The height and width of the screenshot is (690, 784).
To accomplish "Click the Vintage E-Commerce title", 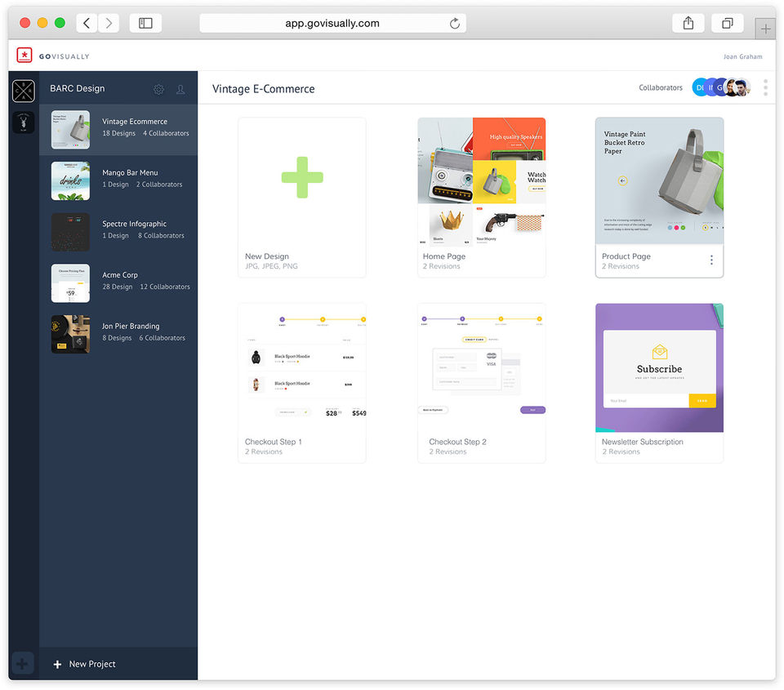I will pos(264,89).
